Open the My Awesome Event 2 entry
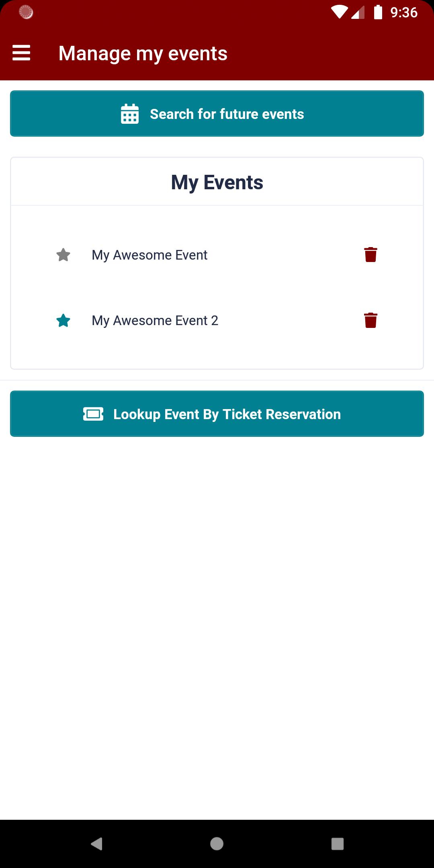 point(155,321)
